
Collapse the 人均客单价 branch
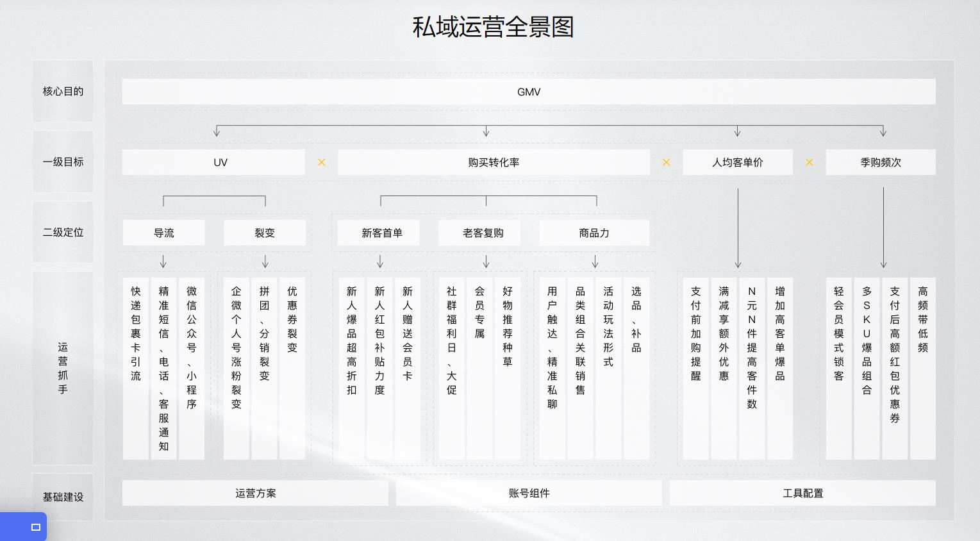click(x=737, y=162)
